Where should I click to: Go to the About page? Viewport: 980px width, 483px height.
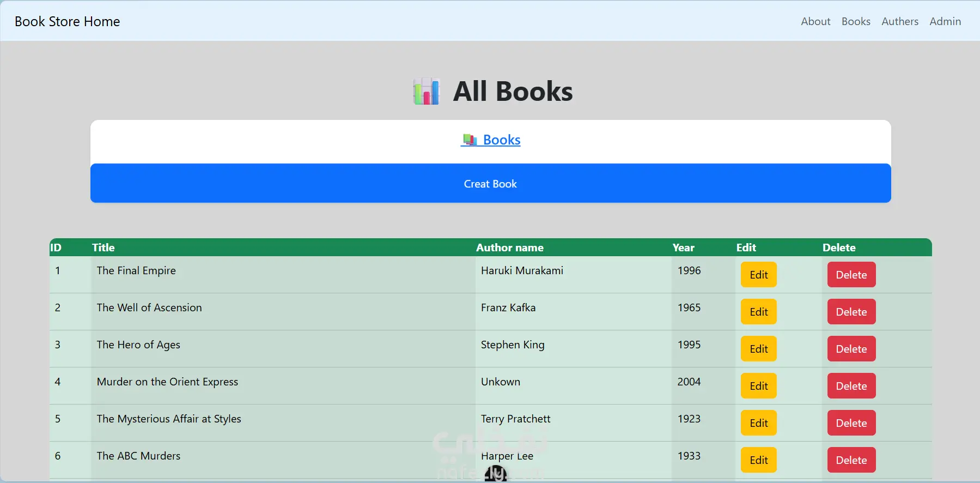[815, 21]
